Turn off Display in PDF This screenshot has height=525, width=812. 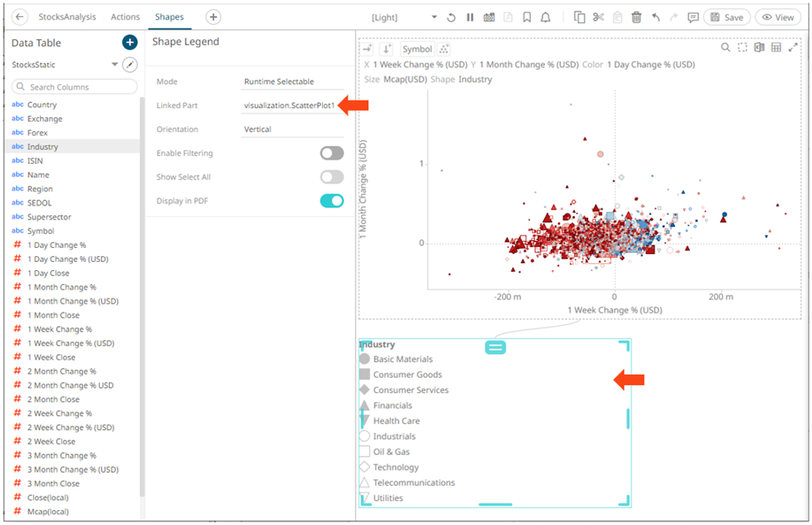[332, 201]
